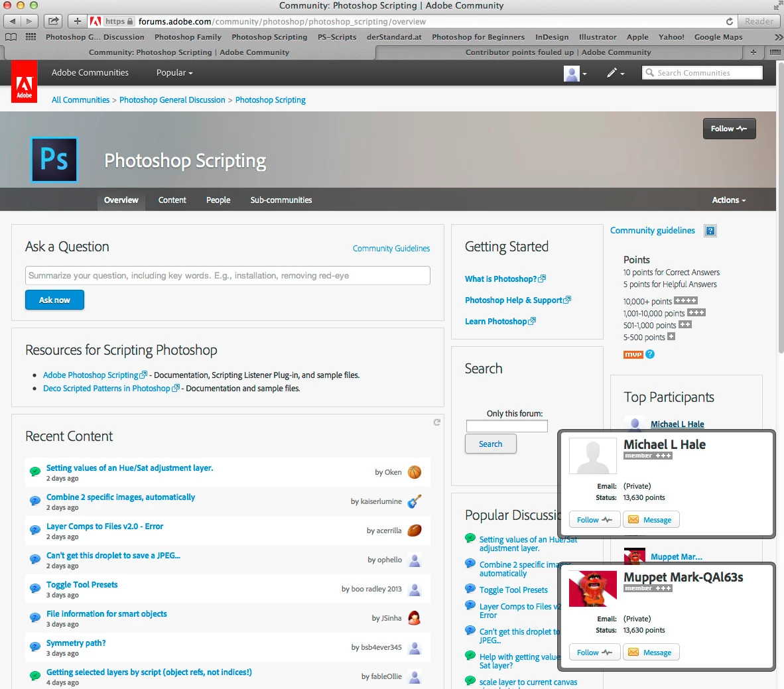Open a new tab with plus button

tap(753, 52)
